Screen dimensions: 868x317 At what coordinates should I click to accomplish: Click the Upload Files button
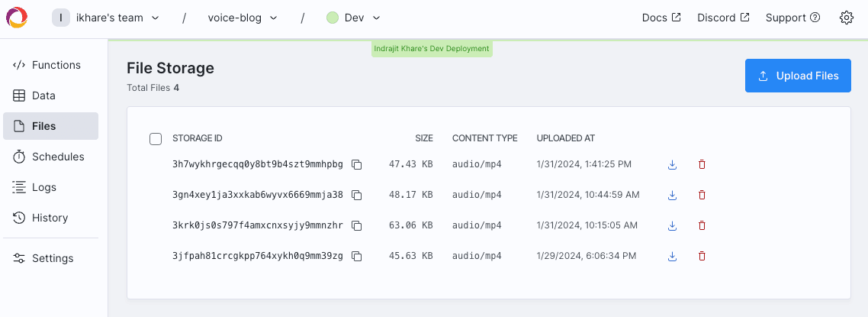click(798, 76)
